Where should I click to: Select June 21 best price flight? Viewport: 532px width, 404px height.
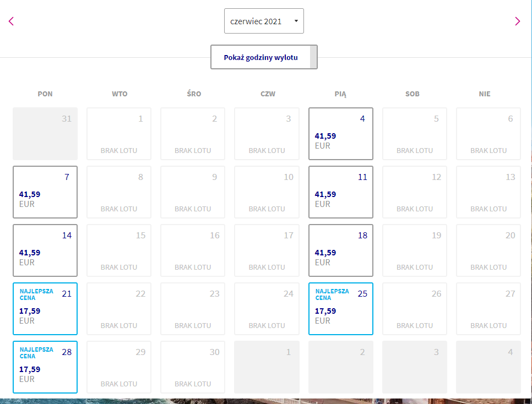[45, 309]
